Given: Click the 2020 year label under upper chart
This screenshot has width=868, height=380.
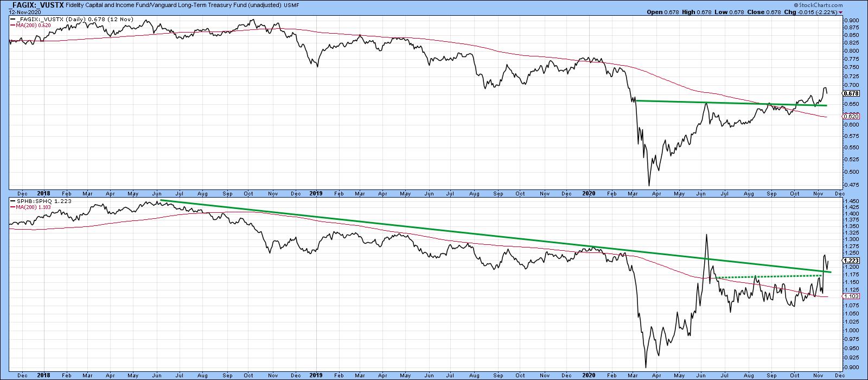Looking at the screenshot, I should [x=589, y=193].
